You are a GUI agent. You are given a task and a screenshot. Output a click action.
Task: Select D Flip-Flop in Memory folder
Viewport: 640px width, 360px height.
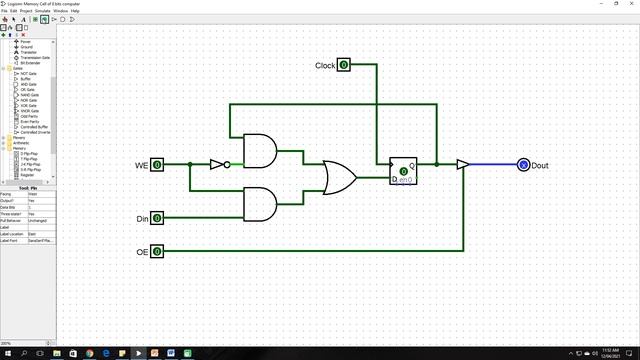(x=29, y=153)
